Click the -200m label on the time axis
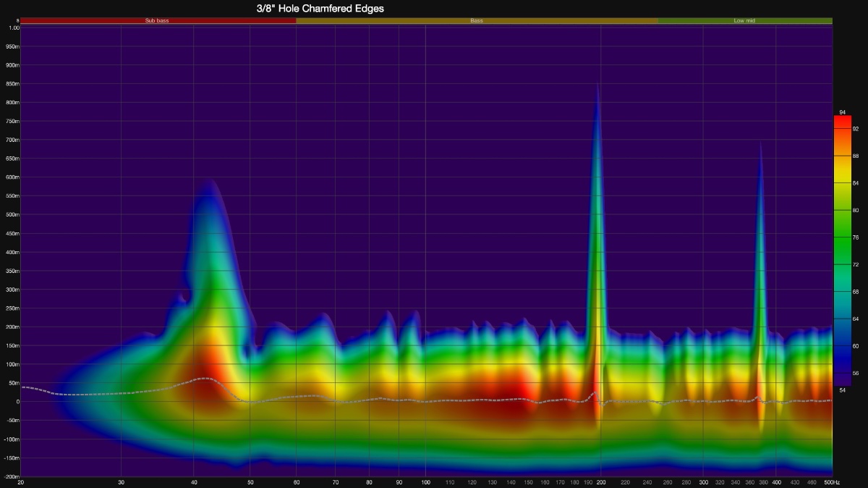 11,476
